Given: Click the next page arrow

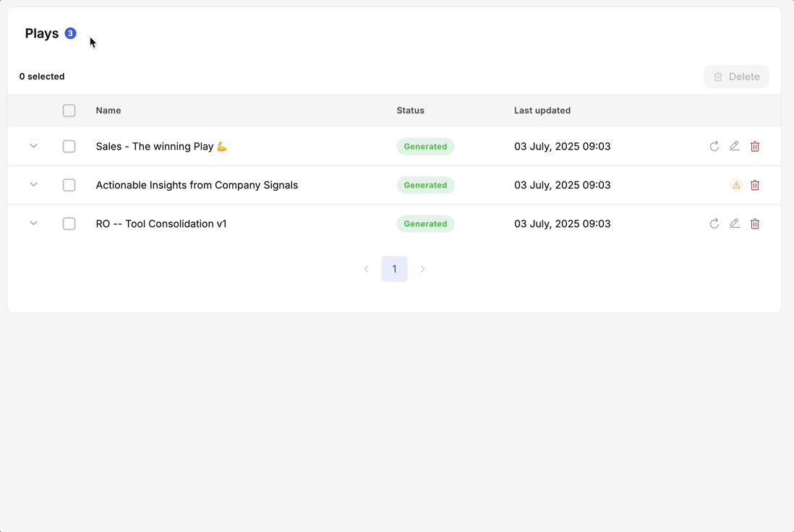Looking at the screenshot, I should tap(423, 269).
